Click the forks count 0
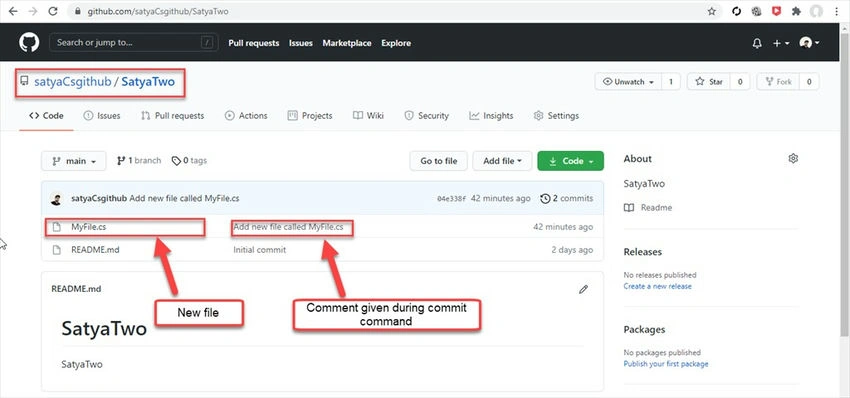 pos(809,82)
